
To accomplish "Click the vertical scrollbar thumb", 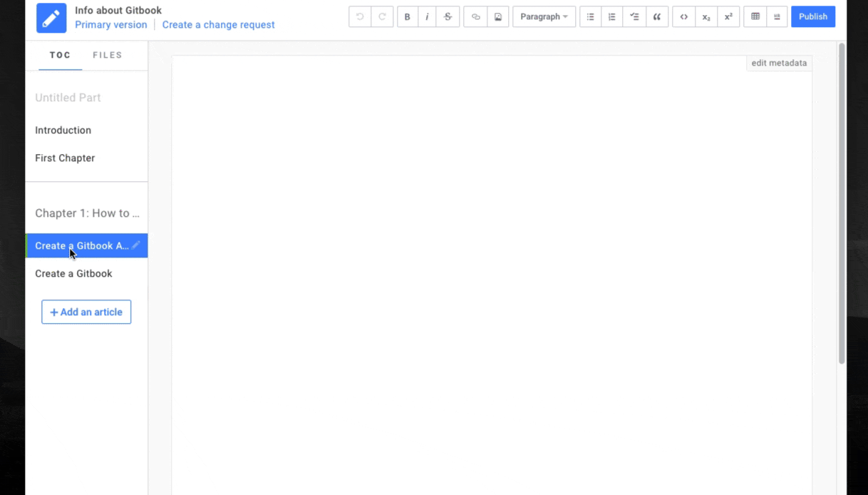I will (842, 203).
